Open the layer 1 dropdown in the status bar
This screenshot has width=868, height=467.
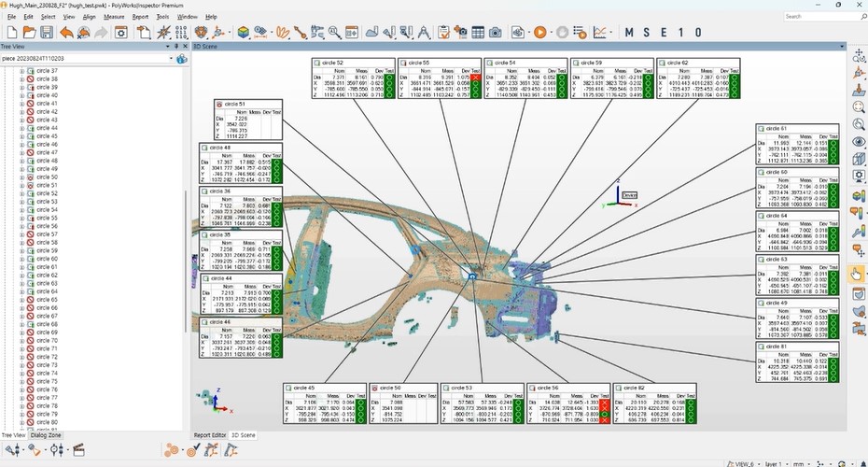pos(775,463)
